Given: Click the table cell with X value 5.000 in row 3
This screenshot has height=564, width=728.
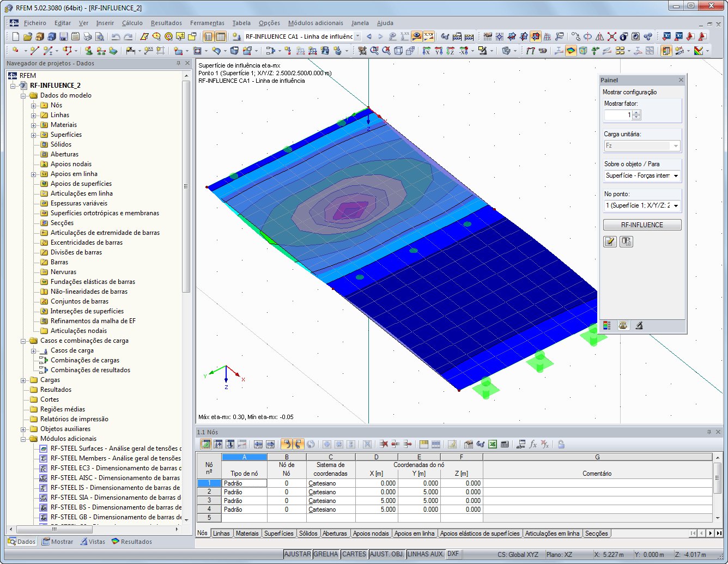Looking at the screenshot, I should 377,501.
